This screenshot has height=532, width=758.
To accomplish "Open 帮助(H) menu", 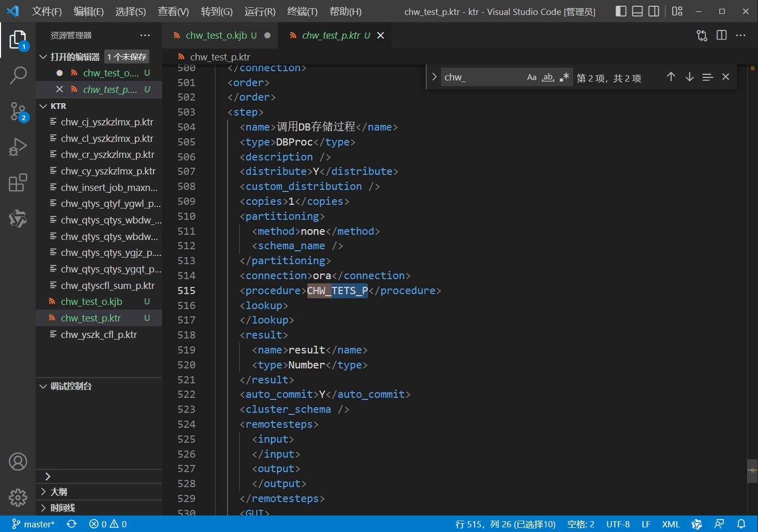I will click(x=345, y=11).
